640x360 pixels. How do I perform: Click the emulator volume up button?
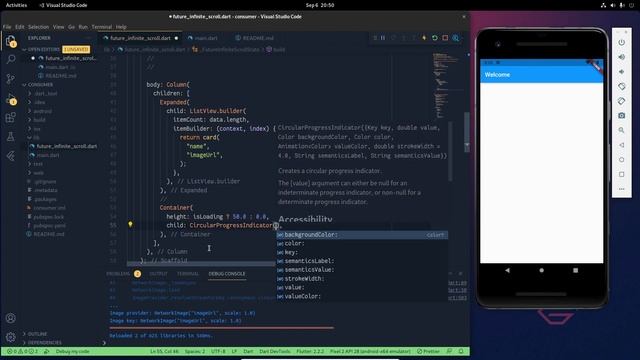click(621, 57)
